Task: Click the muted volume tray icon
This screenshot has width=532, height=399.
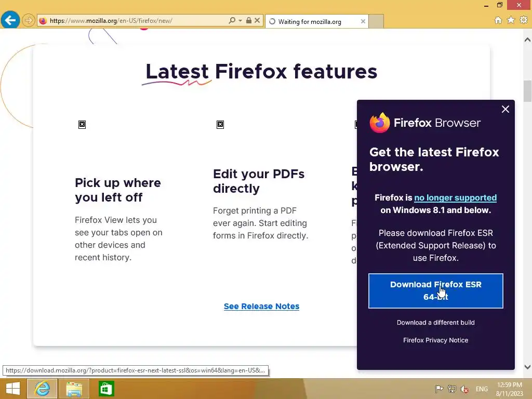Action: click(464, 389)
